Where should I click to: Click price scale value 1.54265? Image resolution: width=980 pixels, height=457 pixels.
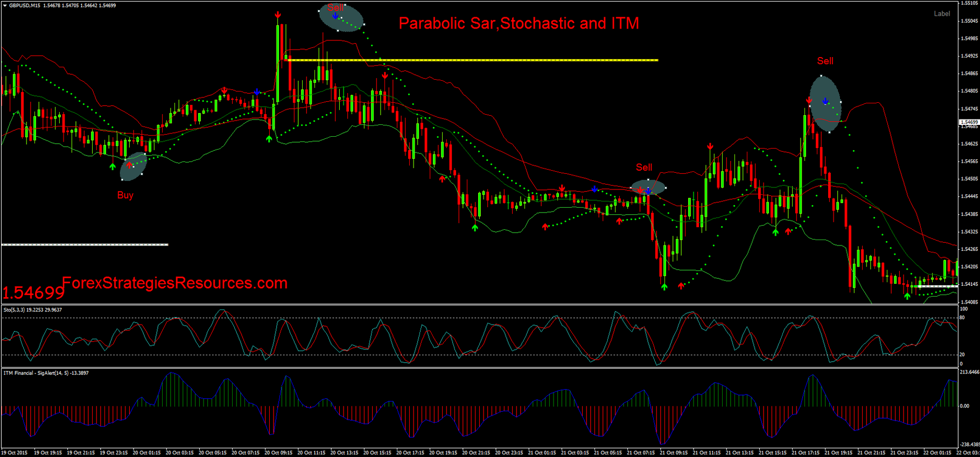coord(969,249)
